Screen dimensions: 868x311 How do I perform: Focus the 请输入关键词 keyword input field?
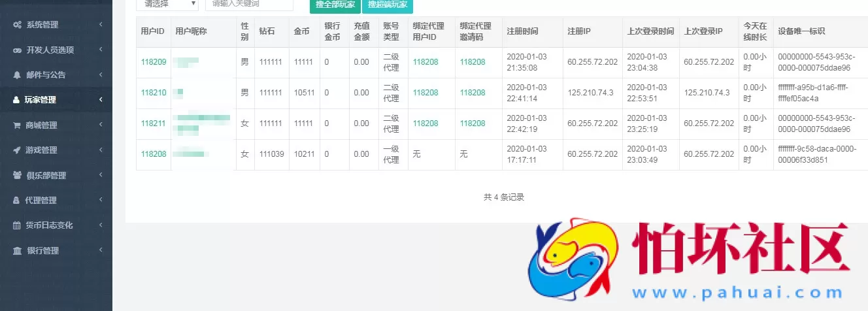pos(249,4)
